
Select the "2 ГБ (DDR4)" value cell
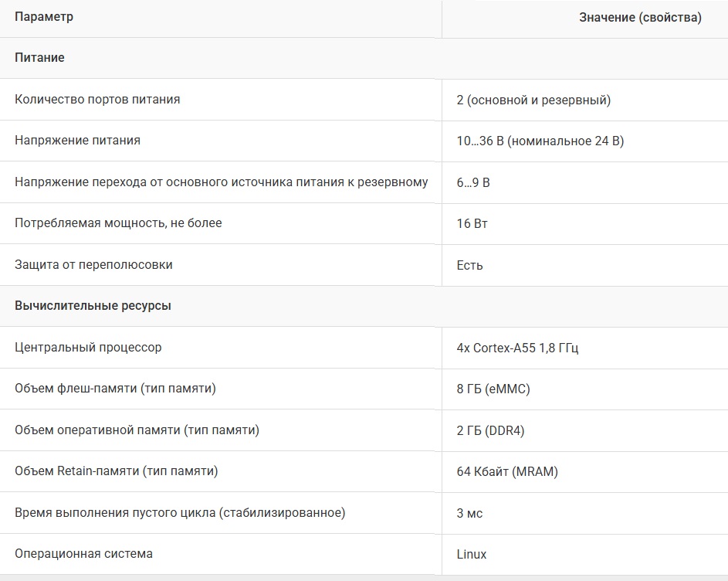(490, 430)
